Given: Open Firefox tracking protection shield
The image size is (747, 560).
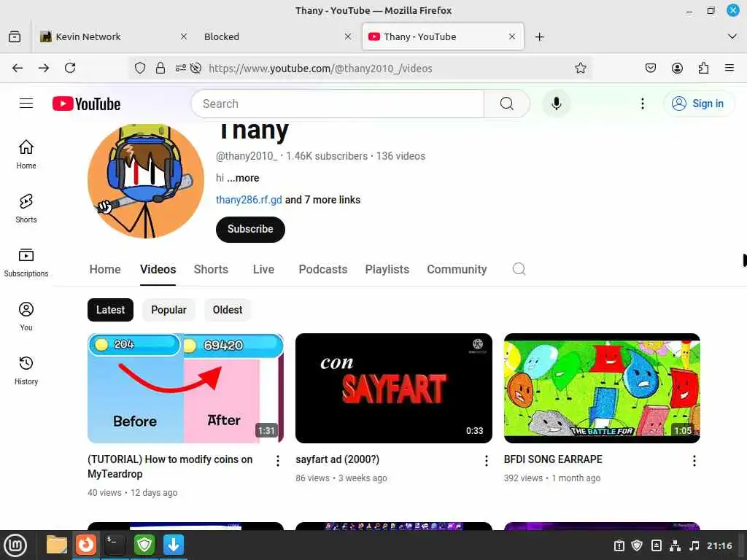Looking at the screenshot, I should point(139,68).
